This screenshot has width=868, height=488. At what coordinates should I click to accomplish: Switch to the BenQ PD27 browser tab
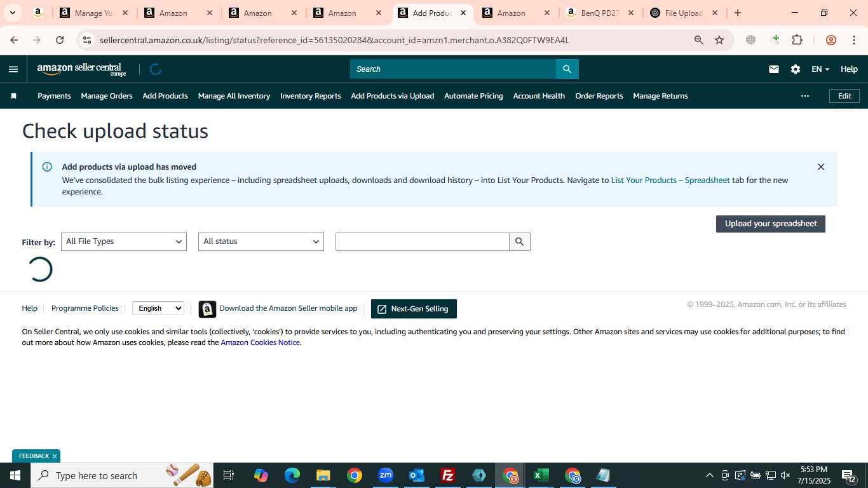pos(600,13)
